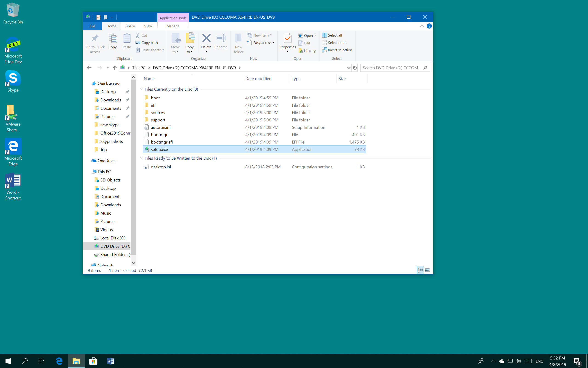Sort by the Type column header
Viewport: 588px width, 368px height.
click(x=313, y=78)
